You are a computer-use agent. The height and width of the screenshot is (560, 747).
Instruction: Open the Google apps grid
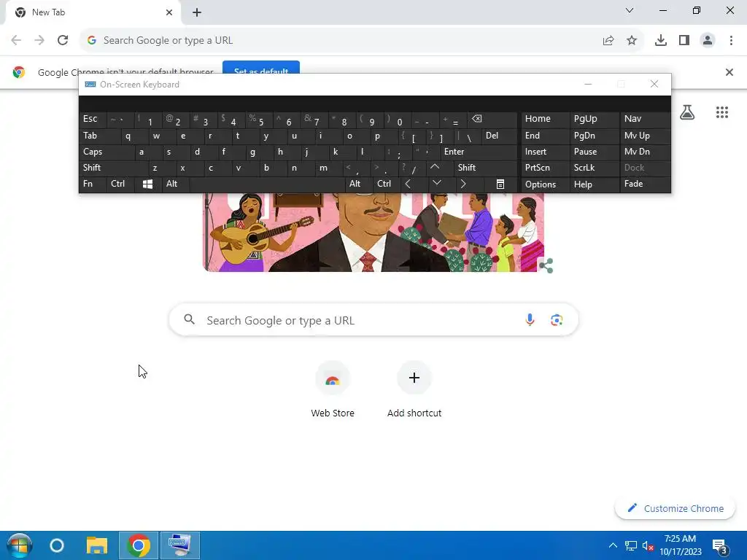721,112
